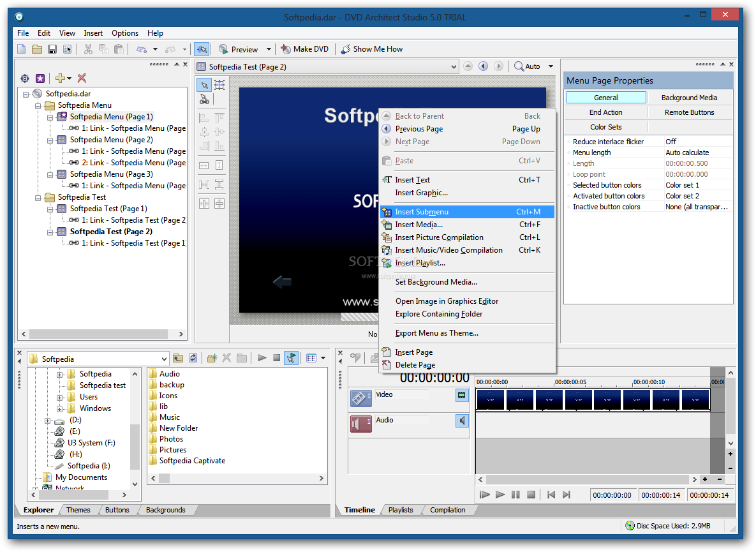This screenshot has height=552, width=756.
Task: Click the New project icon in toolbar
Action: [22, 49]
